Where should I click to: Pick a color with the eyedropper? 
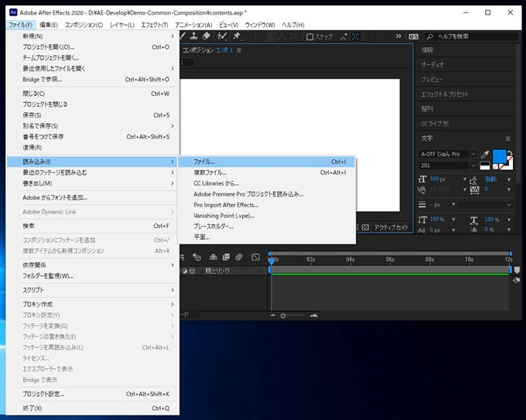485,155
